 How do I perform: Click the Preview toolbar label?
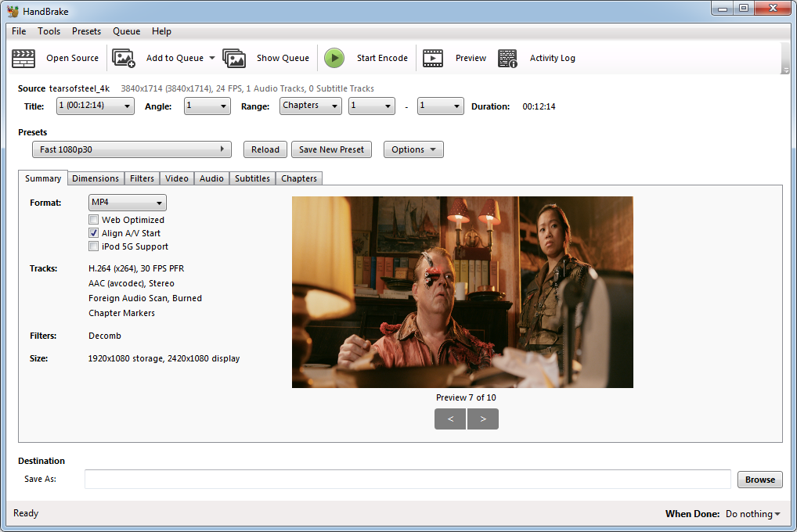[x=471, y=58]
